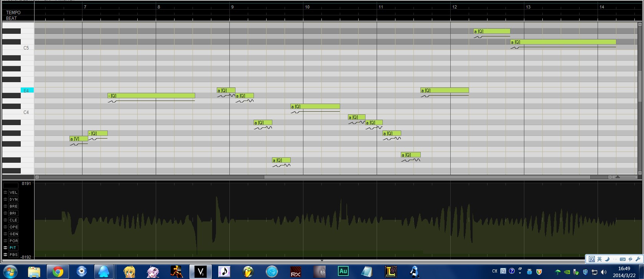The width and height of the screenshot is (644, 279).
Task: Click the measure 9 marker on ruler
Action: tap(232, 7)
